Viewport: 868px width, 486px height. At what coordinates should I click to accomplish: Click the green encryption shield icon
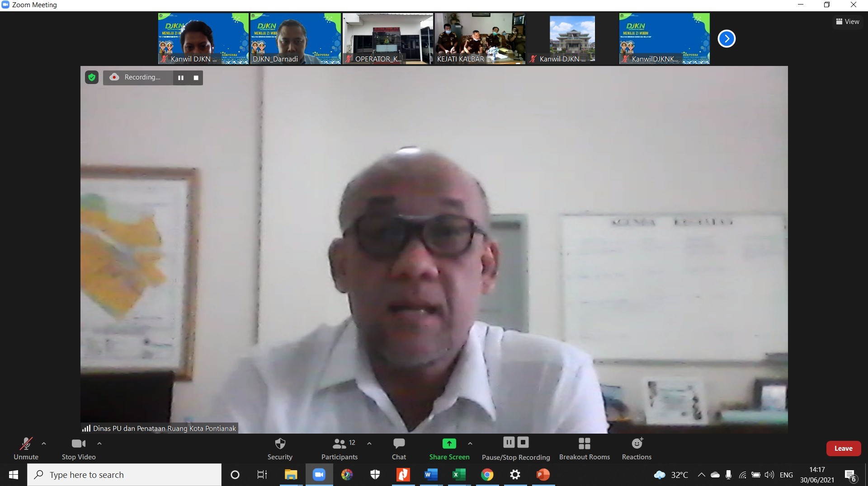[92, 78]
